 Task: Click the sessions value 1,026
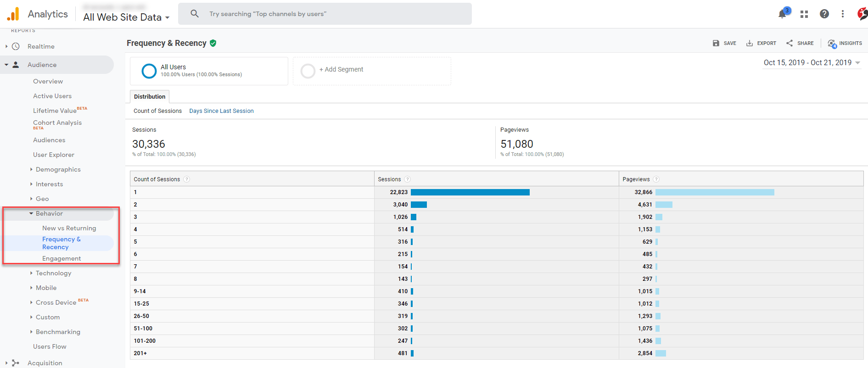pyautogui.click(x=400, y=217)
